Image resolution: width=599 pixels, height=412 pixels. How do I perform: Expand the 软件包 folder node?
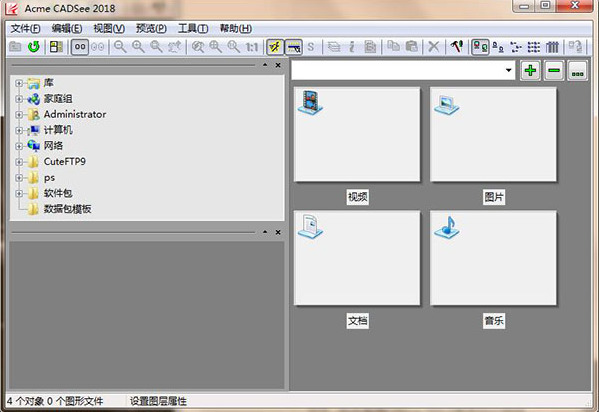pos(19,193)
